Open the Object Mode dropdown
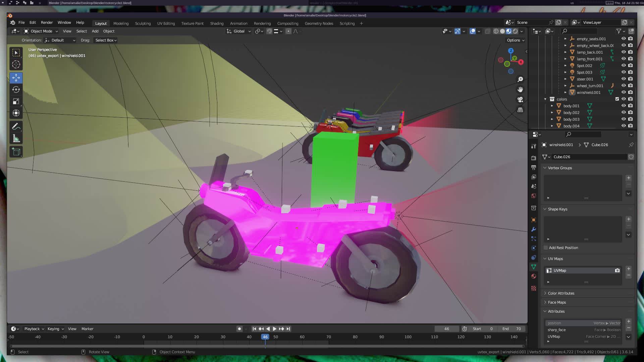This screenshot has width=644, height=362. 41,31
